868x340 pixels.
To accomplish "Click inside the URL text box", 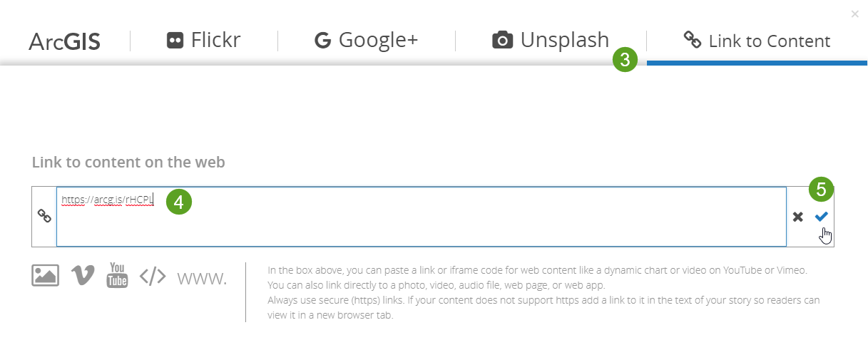I will [x=421, y=221].
